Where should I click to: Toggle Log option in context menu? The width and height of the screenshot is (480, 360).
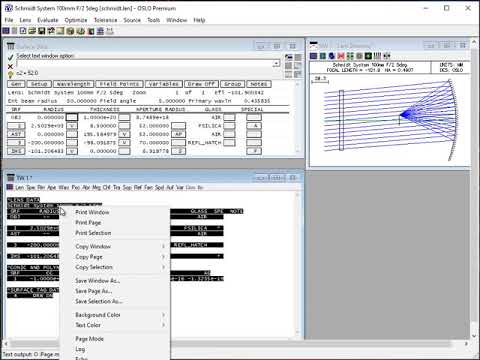point(114,349)
